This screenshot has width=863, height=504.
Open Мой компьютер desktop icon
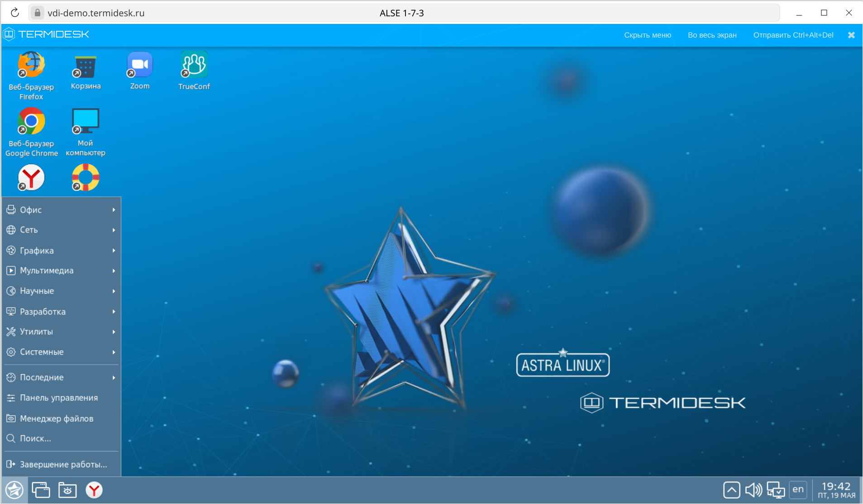(85, 122)
